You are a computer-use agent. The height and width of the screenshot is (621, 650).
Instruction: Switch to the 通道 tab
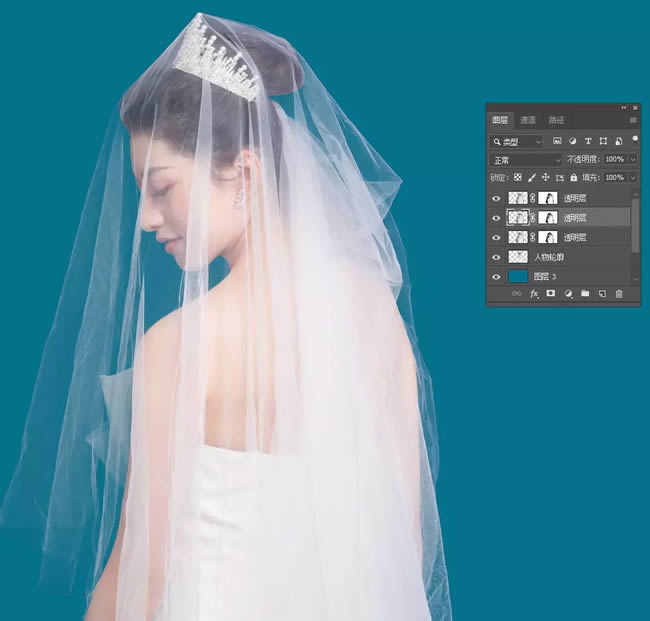coord(528,120)
